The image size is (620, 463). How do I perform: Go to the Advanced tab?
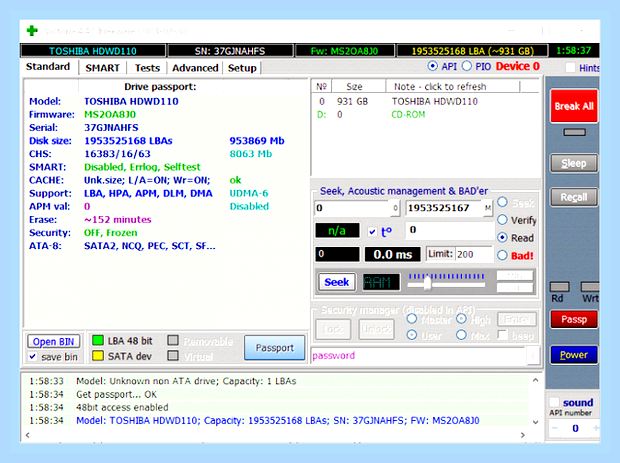click(x=195, y=68)
